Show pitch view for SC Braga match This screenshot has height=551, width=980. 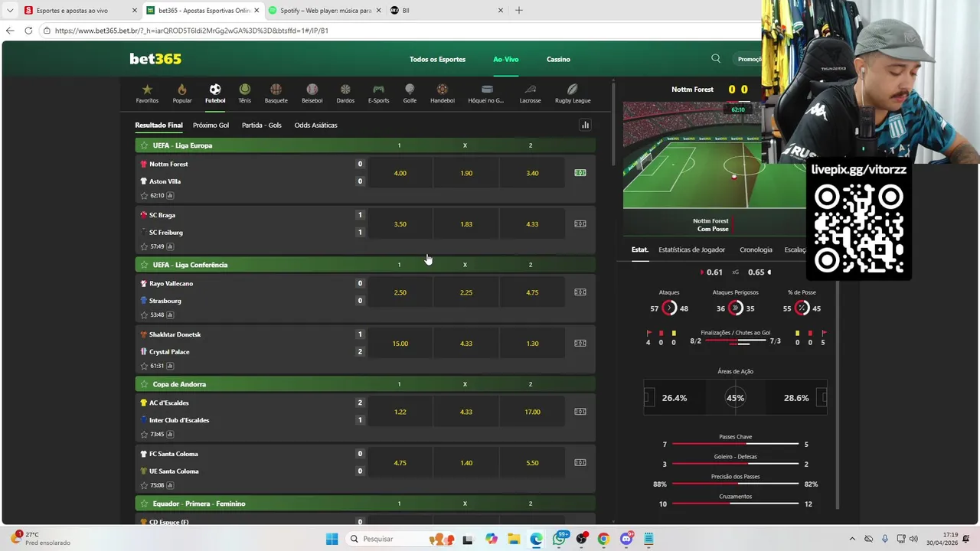pos(580,224)
